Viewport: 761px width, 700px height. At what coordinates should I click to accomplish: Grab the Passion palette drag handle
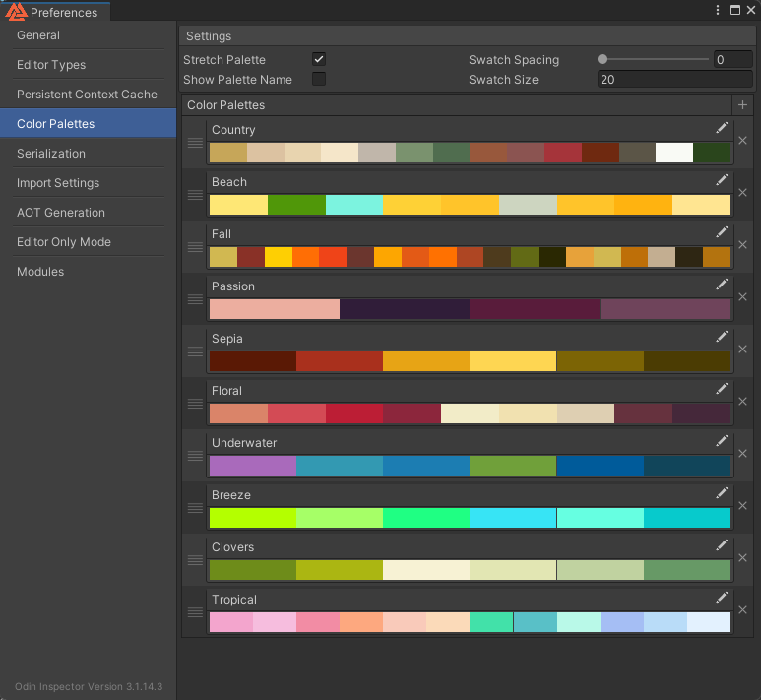pos(195,299)
